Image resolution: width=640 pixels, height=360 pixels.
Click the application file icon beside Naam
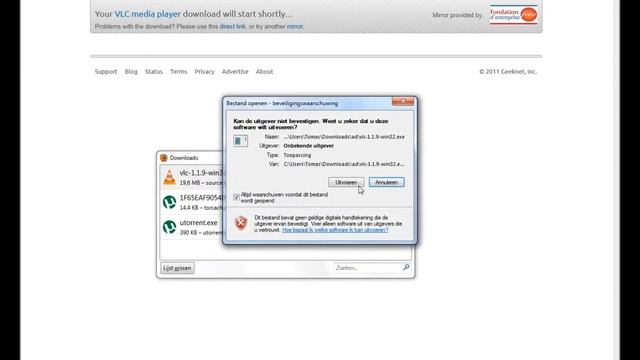pos(240,141)
